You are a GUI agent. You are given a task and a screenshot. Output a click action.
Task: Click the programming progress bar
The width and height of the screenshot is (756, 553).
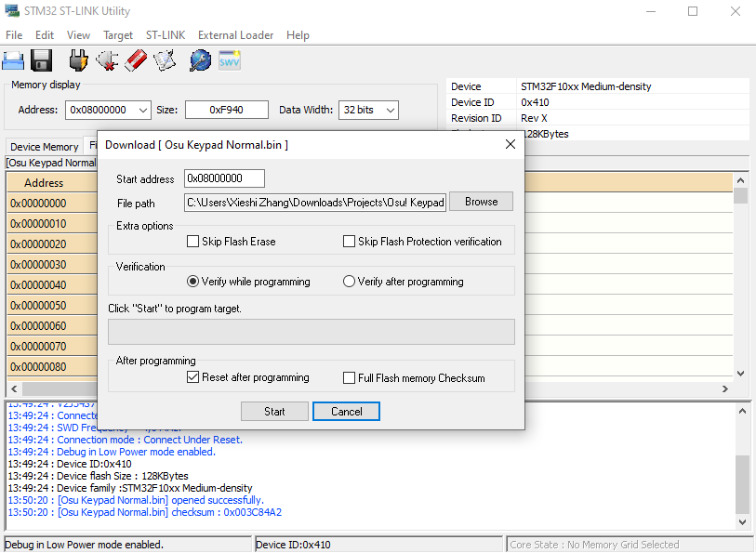[312, 332]
